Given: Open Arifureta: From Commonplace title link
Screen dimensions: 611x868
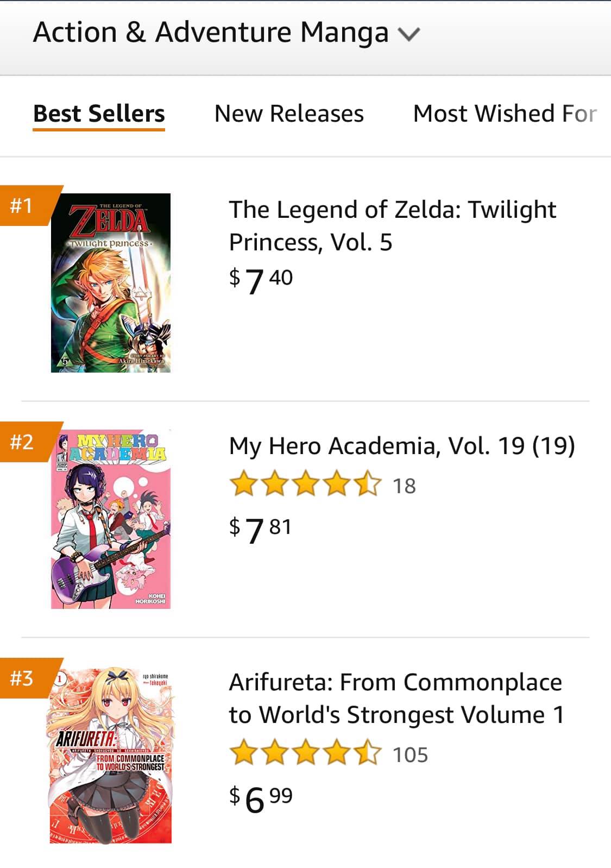Looking at the screenshot, I should pos(396,699).
